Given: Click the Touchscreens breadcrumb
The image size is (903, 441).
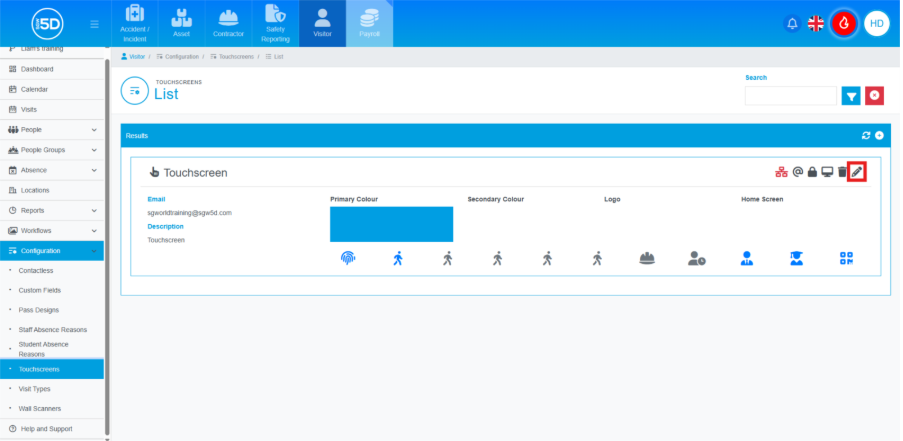Looking at the screenshot, I should click(x=232, y=56).
